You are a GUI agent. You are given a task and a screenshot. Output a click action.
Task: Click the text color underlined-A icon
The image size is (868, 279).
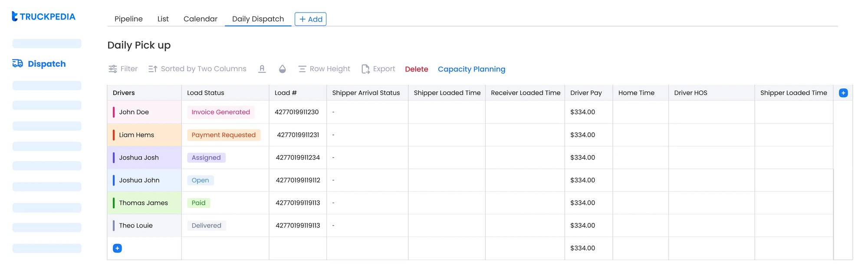click(262, 69)
